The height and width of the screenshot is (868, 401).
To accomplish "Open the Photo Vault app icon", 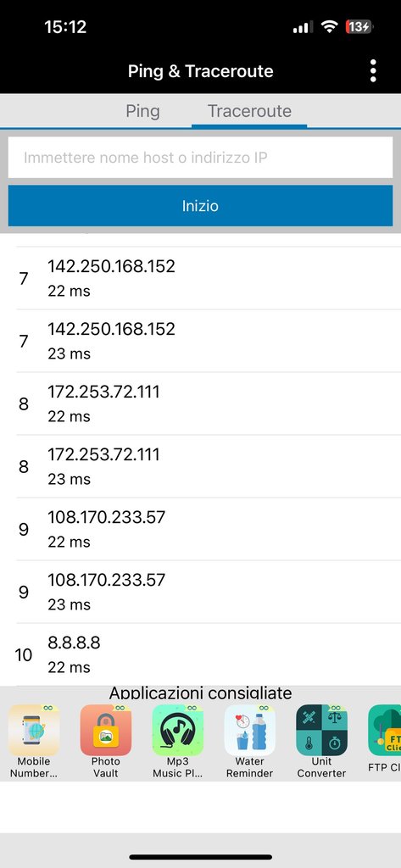I will pos(106,730).
